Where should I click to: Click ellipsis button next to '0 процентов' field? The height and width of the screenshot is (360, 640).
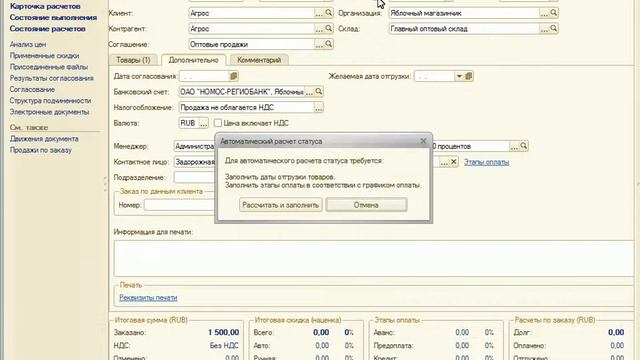[514, 146]
